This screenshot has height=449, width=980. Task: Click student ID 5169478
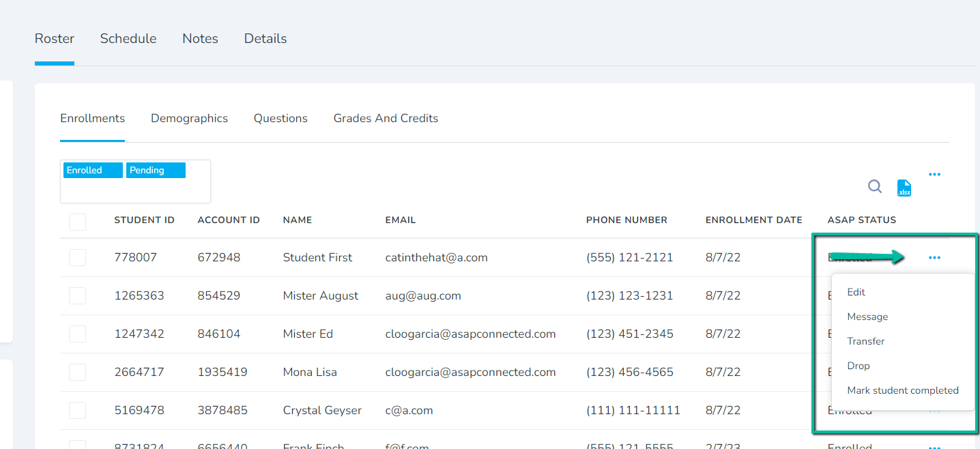(x=139, y=410)
